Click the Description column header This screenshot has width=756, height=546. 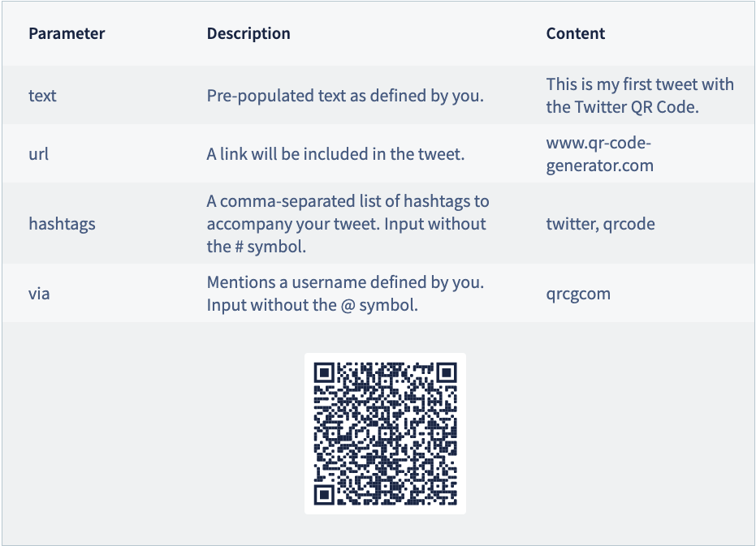click(x=248, y=33)
